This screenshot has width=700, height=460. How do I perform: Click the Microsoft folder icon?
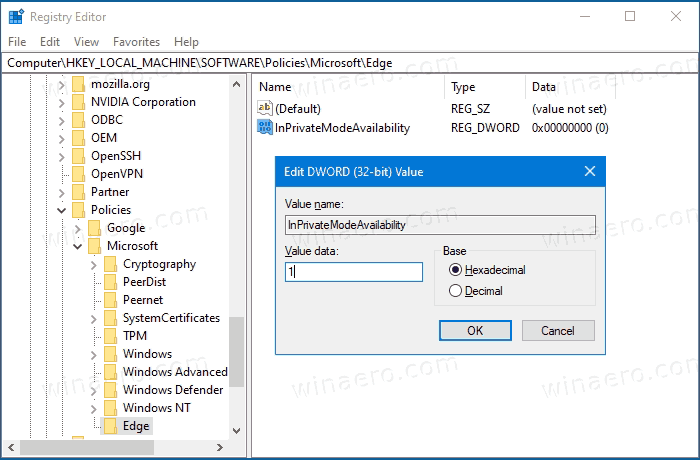[95, 246]
